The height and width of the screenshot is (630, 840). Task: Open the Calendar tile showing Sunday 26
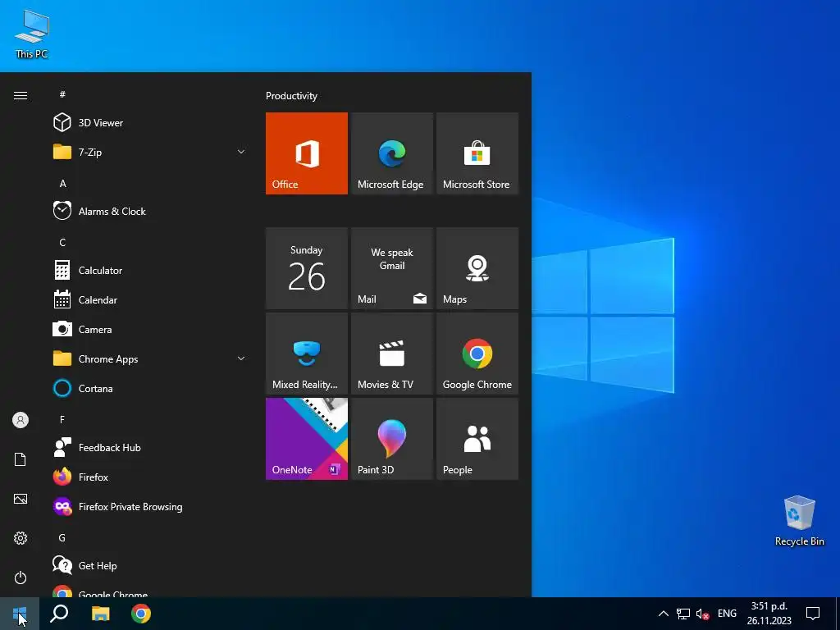coord(307,268)
